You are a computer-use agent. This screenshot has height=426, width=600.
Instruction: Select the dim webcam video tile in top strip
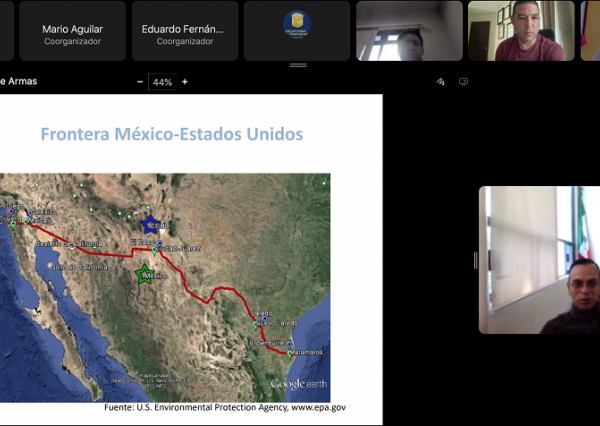coord(409,31)
